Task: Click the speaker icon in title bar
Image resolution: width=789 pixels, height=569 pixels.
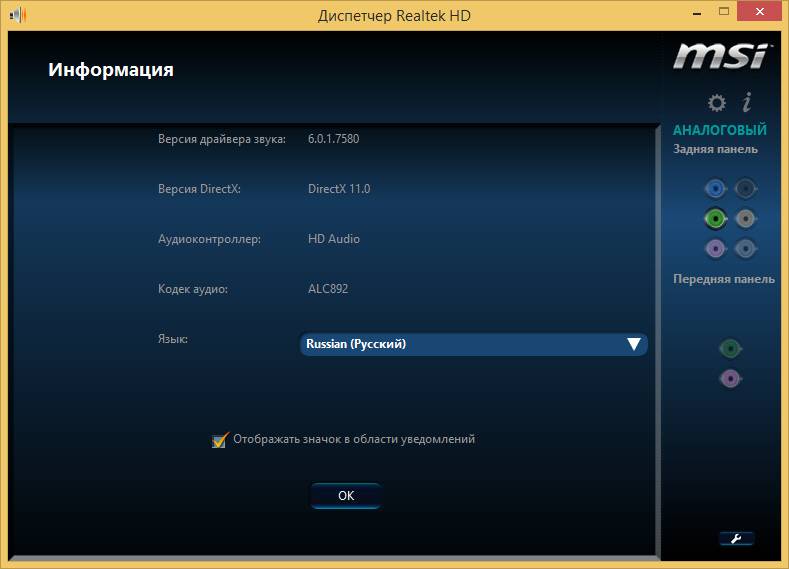Action: pyautogui.click(x=18, y=15)
